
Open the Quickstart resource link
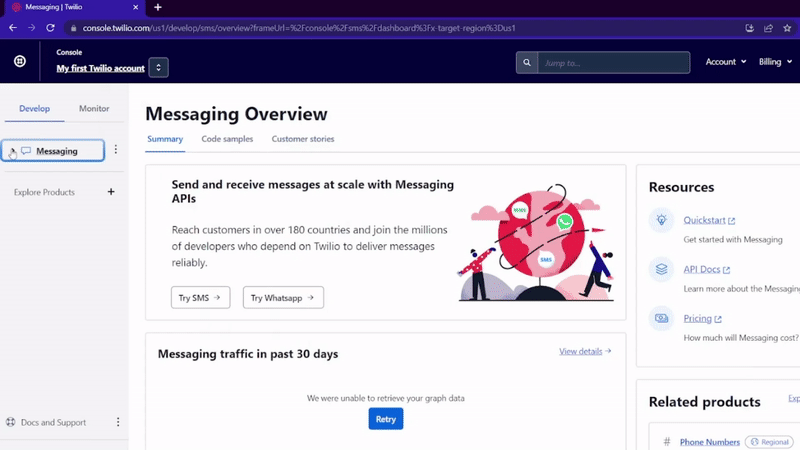click(709, 220)
